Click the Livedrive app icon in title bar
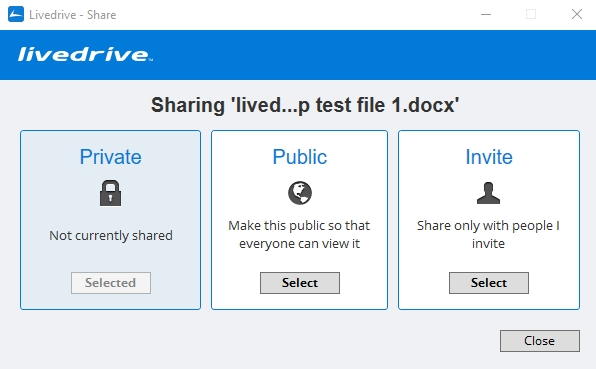The height and width of the screenshot is (369, 596). [16, 14]
